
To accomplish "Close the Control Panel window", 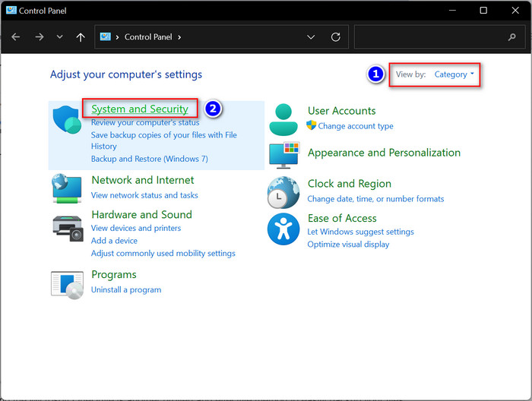I will [515, 10].
